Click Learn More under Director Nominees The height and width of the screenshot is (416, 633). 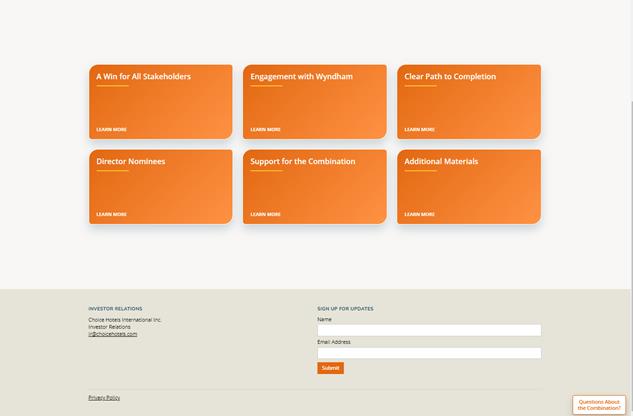111,214
